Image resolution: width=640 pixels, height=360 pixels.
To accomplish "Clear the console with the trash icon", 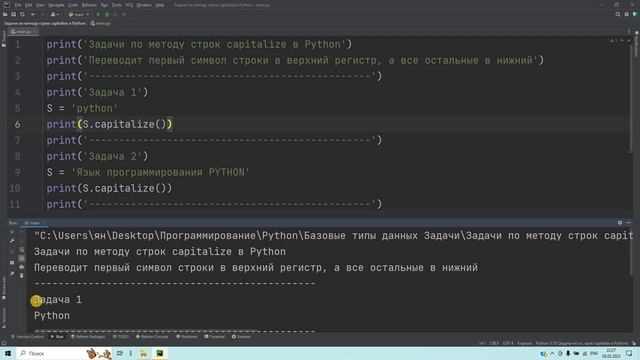I will [22, 276].
